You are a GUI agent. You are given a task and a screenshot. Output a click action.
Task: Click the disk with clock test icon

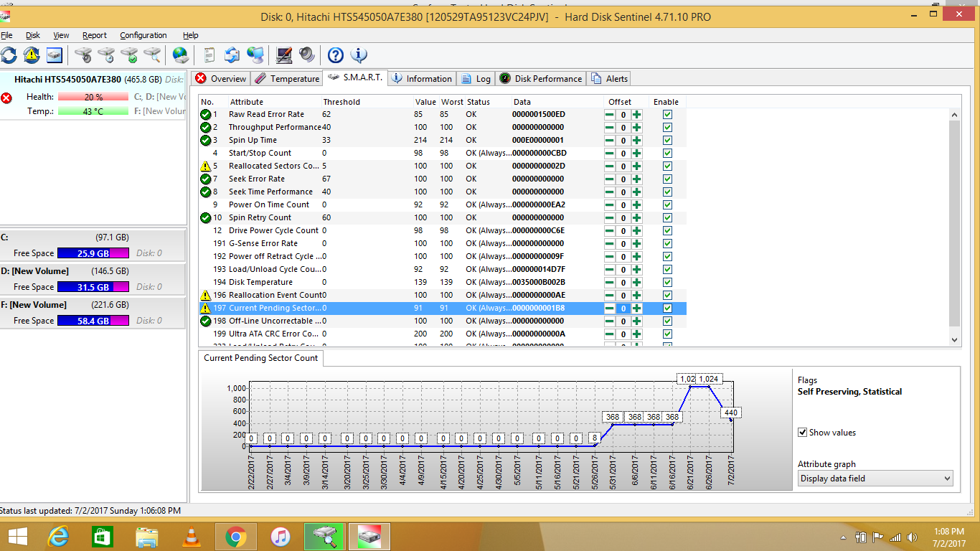coord(106,55)
